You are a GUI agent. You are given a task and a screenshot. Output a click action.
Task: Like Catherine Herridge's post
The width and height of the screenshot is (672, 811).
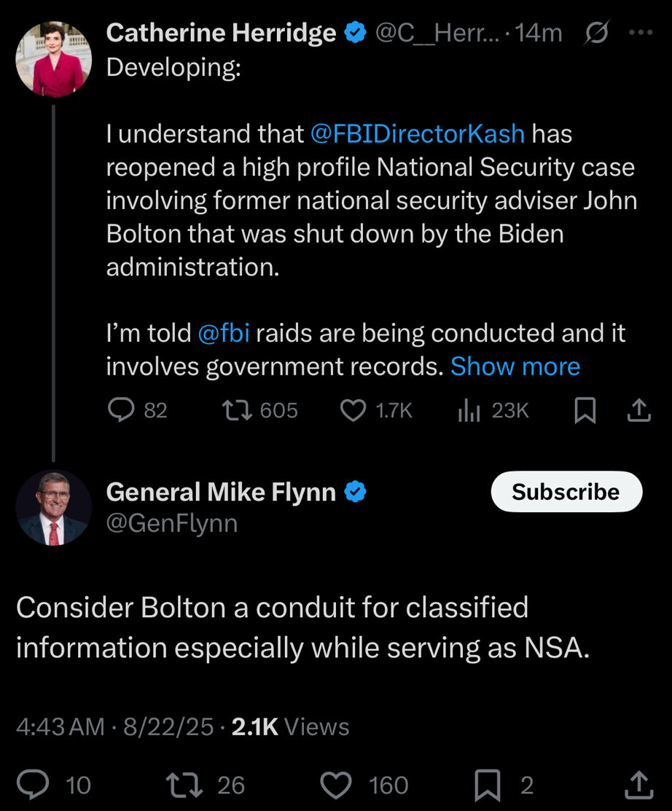pos(354,411)
